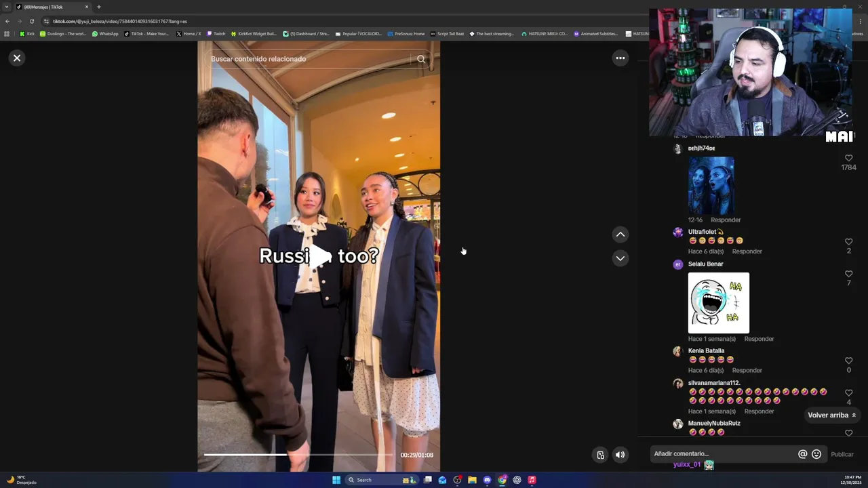Like Kenia Batalla's comment

tap(848, 361)
